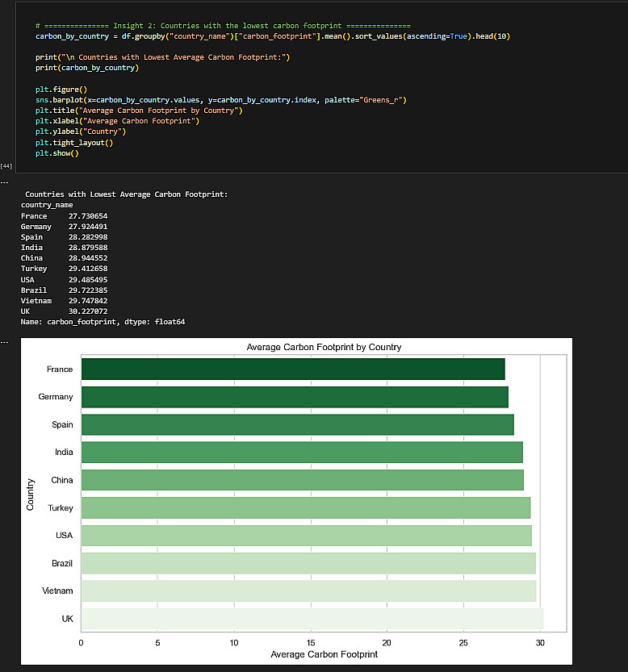Click the France bar in the chart
Viewport: 628px width, 672px height.
point(293,369)
